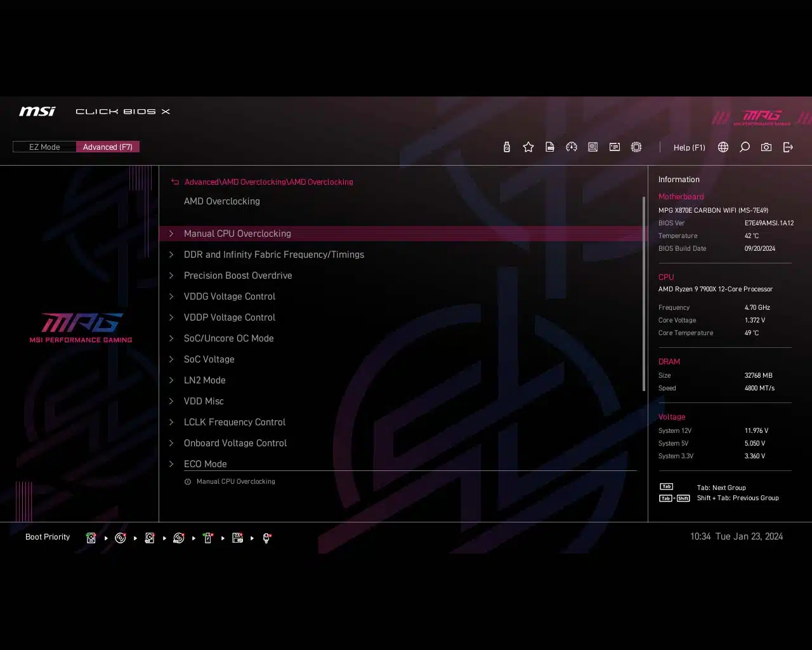
Task: Take a screenshot with the camera icon
Action: [766, 147]
